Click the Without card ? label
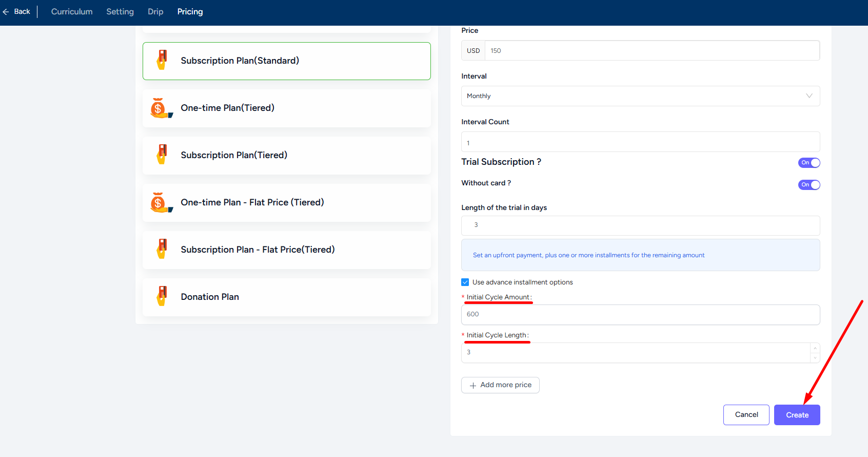 (486, 183)
